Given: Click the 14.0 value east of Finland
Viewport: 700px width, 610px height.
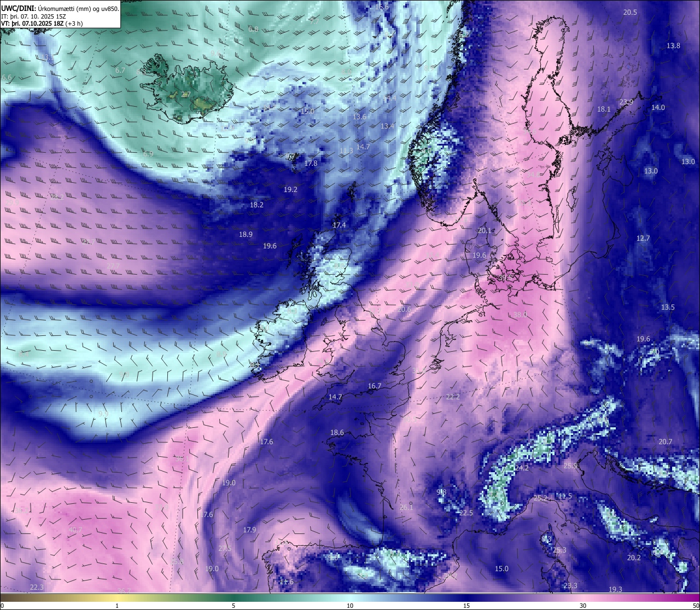Looking at the screenshot, I should click(658, 107).
